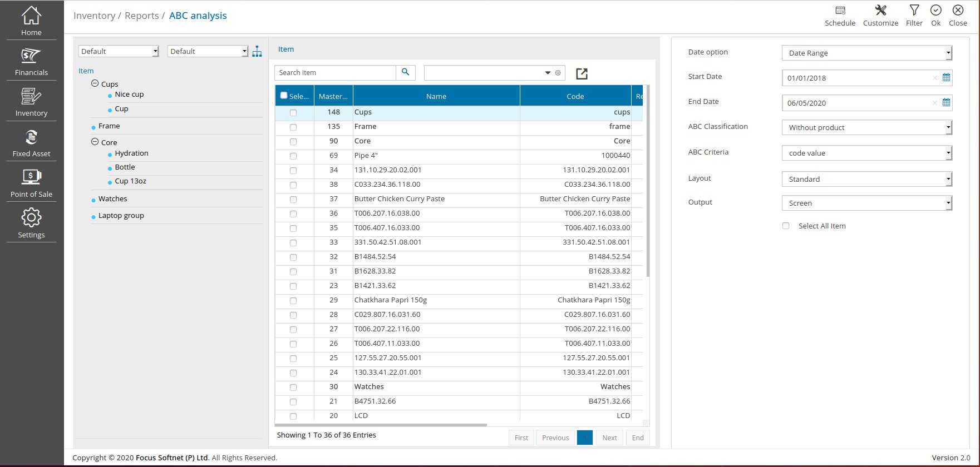The image size is (980, 467).
Task: Open the Start Date calendar picker
Action: [x=946, y=78]
